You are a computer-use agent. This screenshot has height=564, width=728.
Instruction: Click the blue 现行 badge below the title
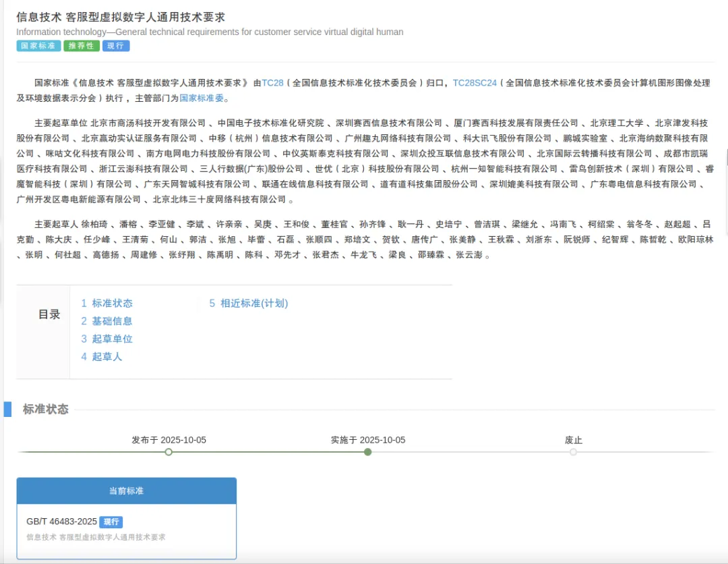[x=116, y=46]
